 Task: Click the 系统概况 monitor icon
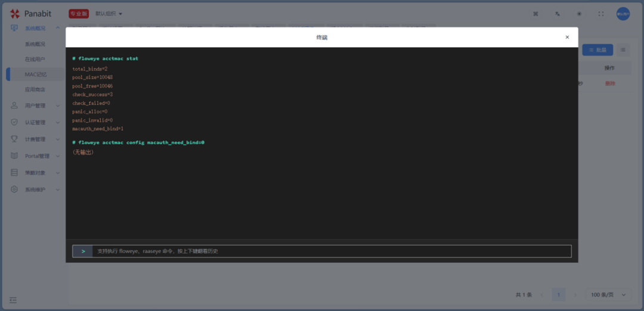pyautogui.click(x=14, y=28)
